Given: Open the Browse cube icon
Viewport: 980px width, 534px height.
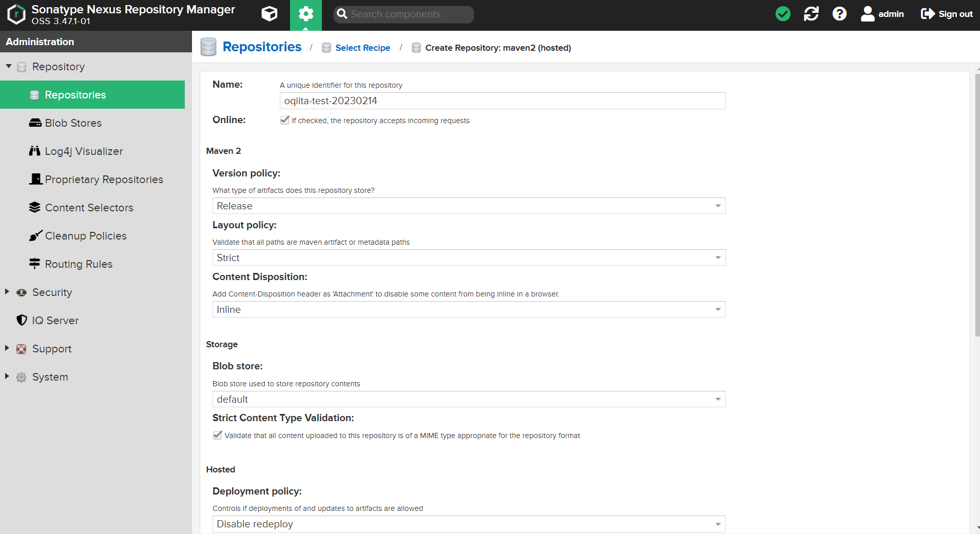Looking at the screenshot, I should [x=270, y=14].
